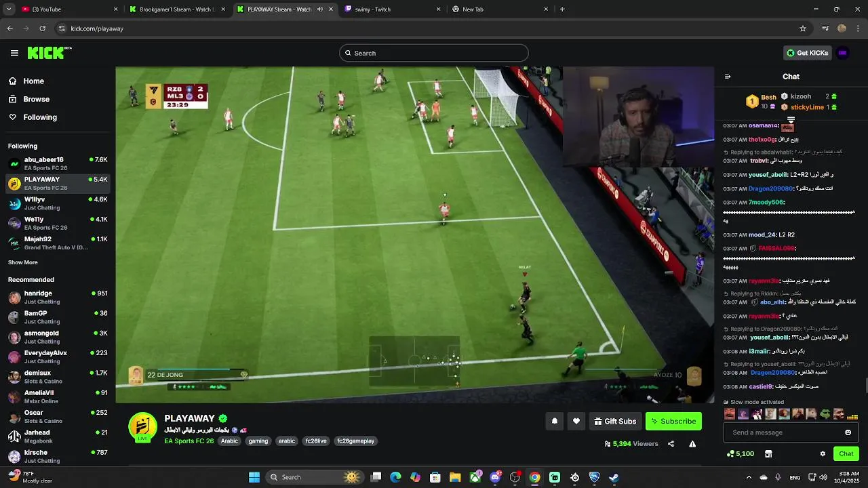Turn on PLAYAWAY notification bell
Screen dimensions: 868x488
[554, 421]
